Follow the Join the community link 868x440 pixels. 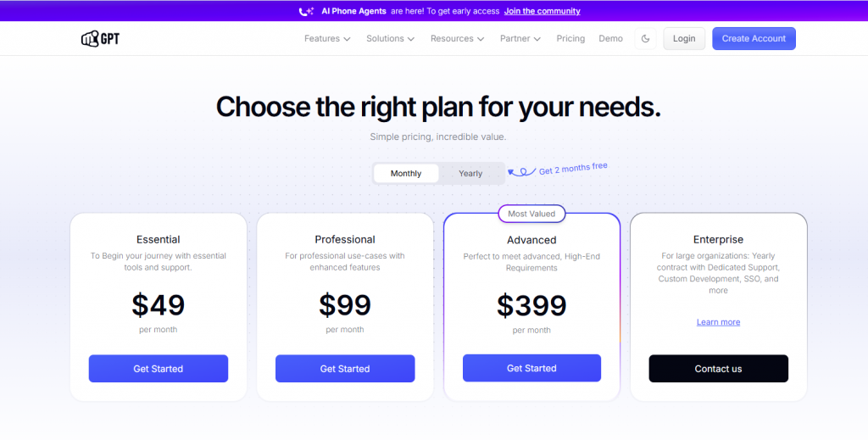click(542, 11)
